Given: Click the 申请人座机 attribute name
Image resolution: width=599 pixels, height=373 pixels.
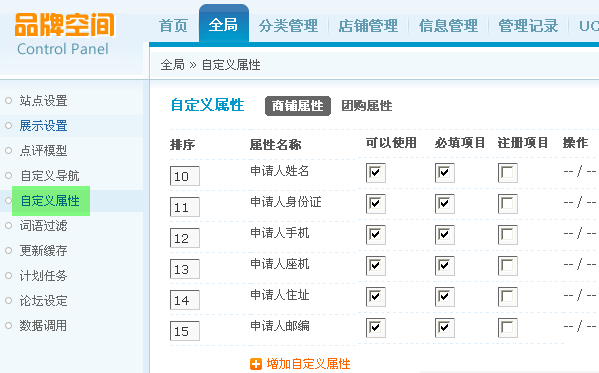Looking at the screenshot, I should pyautogui.click(x=280, y=264).
